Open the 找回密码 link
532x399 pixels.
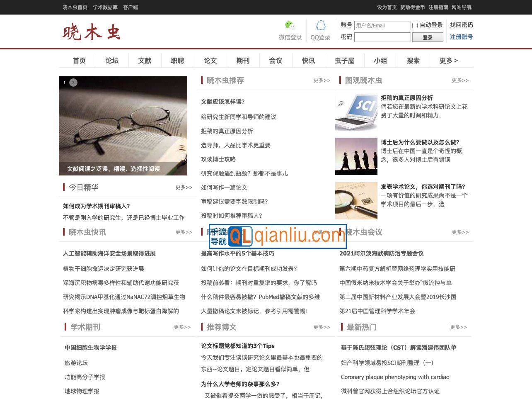461,25
